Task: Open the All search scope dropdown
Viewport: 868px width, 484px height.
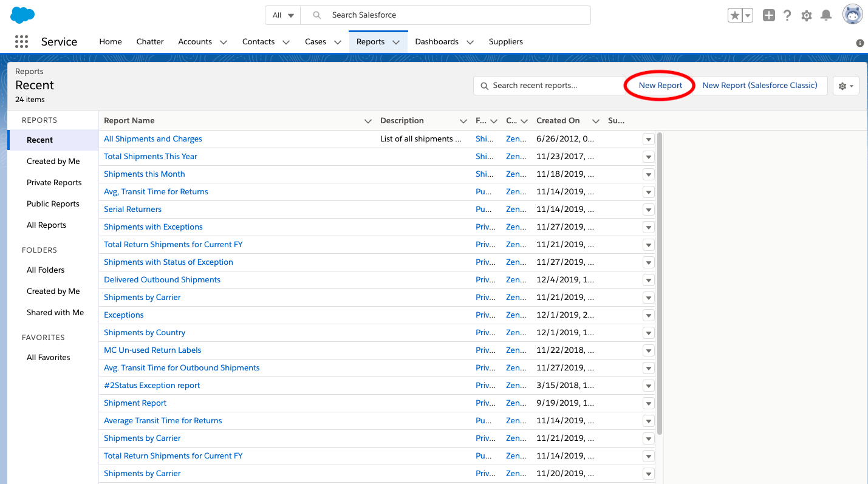Action: pos(283,15)
